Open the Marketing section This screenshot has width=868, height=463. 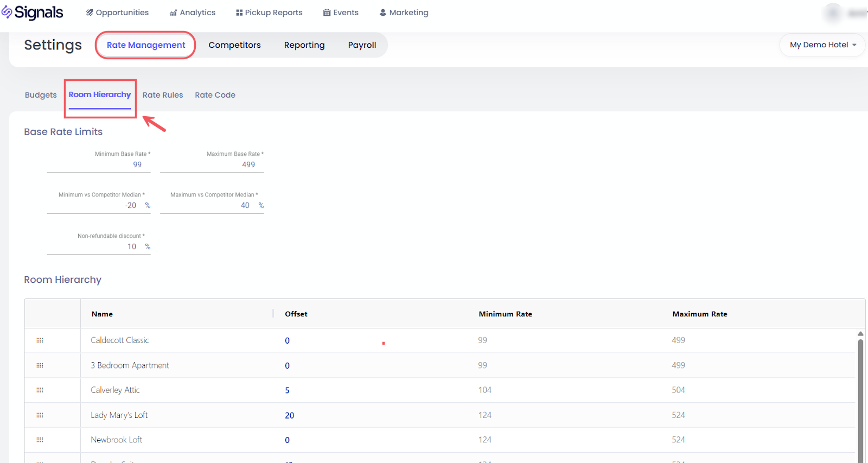click(404, 12)
